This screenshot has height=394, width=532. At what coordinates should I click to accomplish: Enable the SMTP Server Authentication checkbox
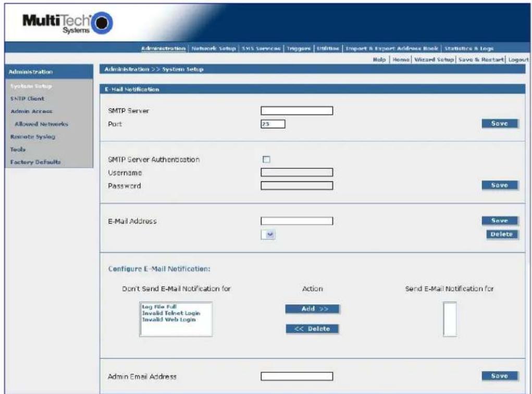coord(267,159)
